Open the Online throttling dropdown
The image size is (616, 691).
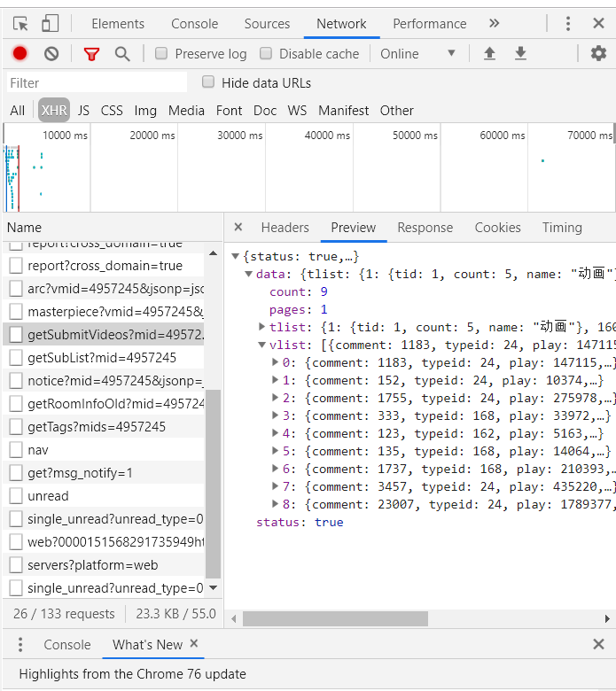(x=417, y=54)
